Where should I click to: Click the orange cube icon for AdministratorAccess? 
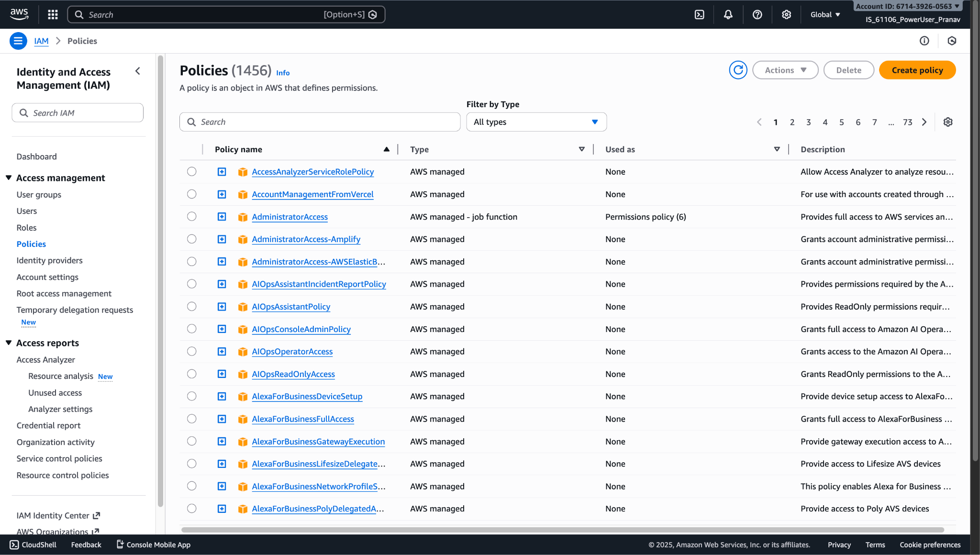click(x=243, y=217)
